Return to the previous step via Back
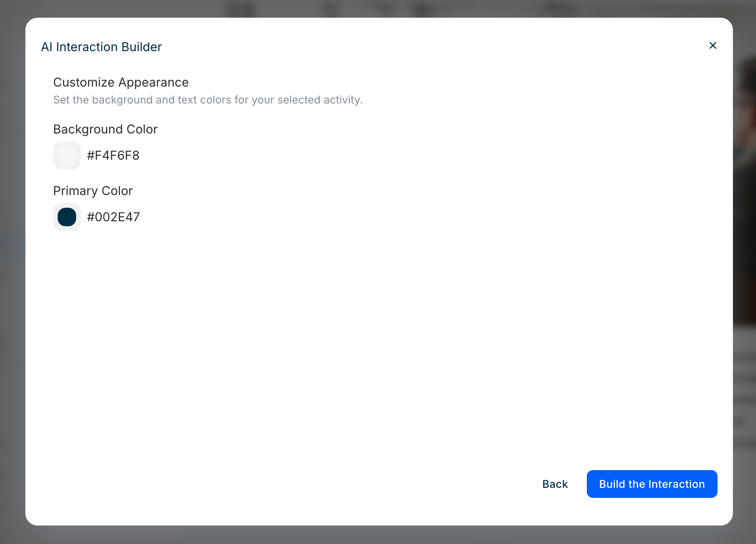The width and height of the screenshot is (756, 544). (555, 484)
